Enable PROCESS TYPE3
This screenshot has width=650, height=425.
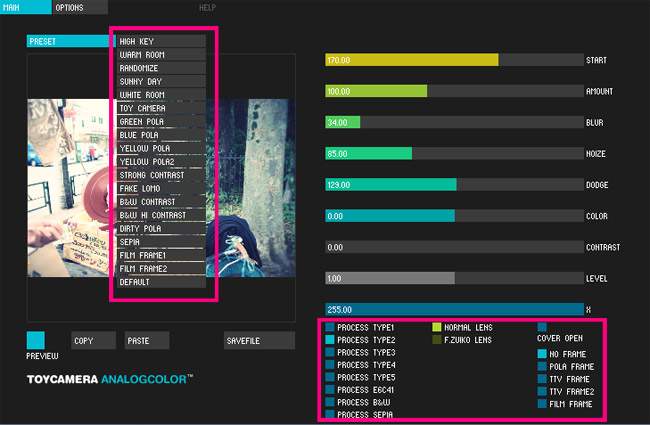[x=330, y=352]
